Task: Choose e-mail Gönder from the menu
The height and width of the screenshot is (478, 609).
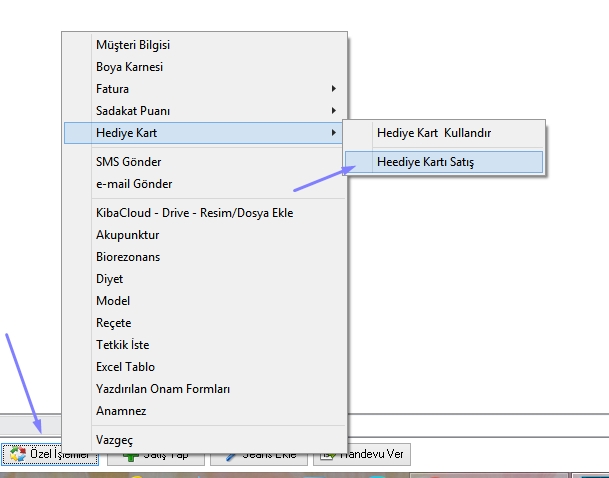Action: (134, 184)
